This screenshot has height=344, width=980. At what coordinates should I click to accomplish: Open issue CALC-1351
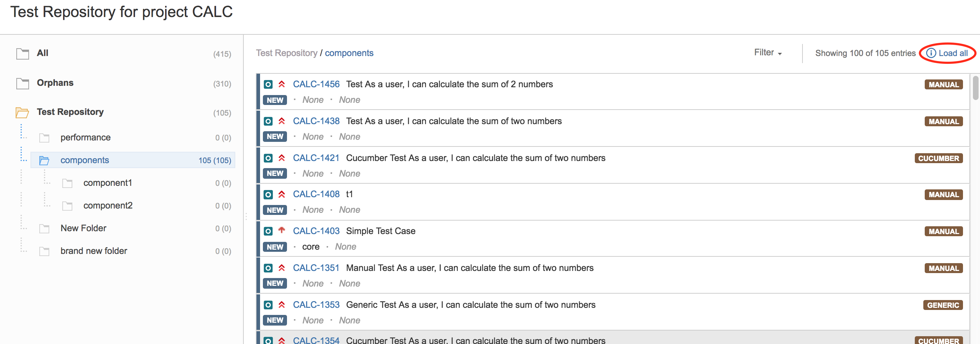point(316,268)
